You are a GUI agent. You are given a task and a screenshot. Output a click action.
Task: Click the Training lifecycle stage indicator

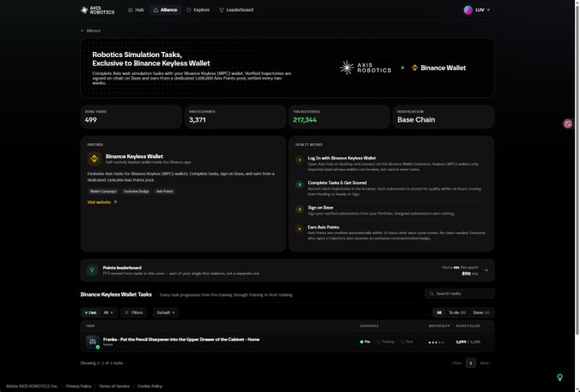pos(386,342)
